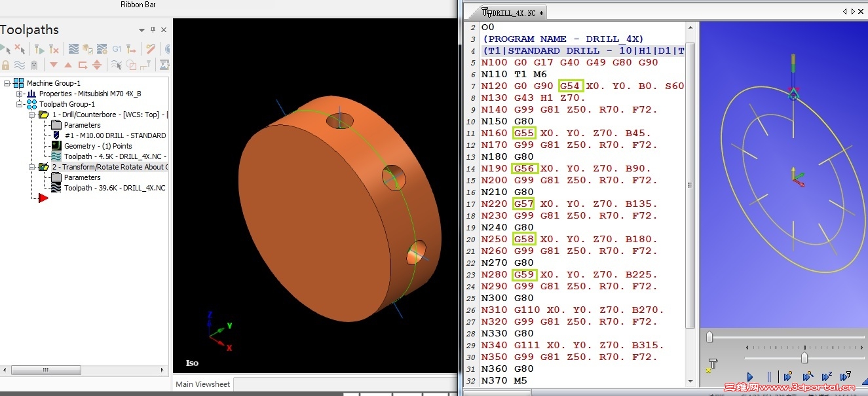Screen dimensions: 868x396
Task: Select Machine Group-1 in the tree
Action: pos(54,83)
